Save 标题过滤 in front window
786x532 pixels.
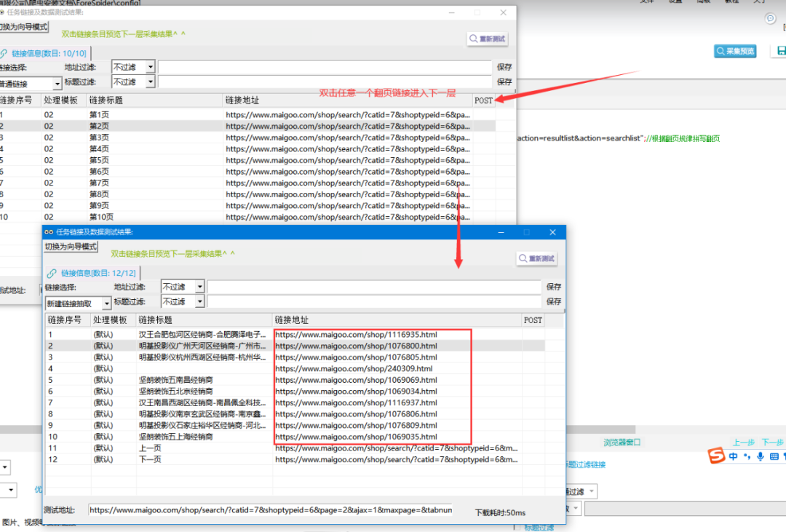[x=553, y=301]
